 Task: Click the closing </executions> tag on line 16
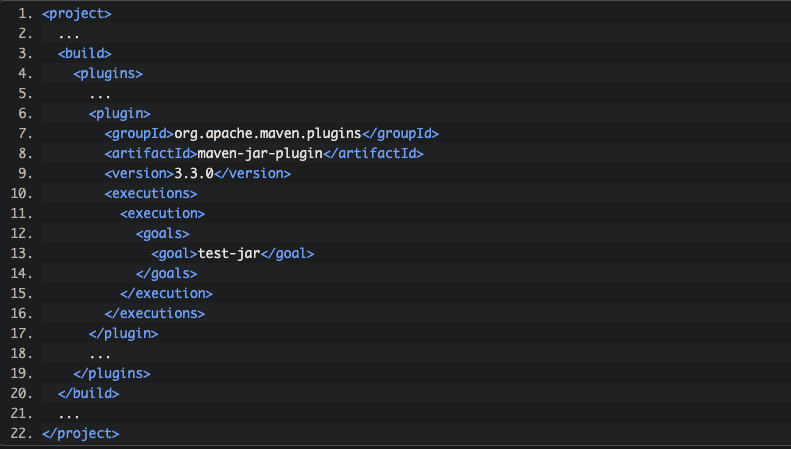pos(155,313)
